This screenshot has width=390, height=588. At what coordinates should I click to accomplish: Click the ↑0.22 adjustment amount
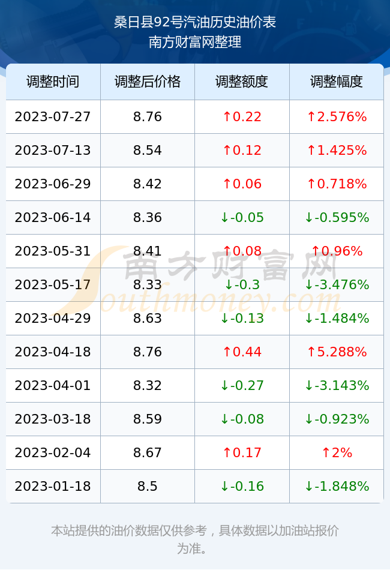[x=242, y=116]
